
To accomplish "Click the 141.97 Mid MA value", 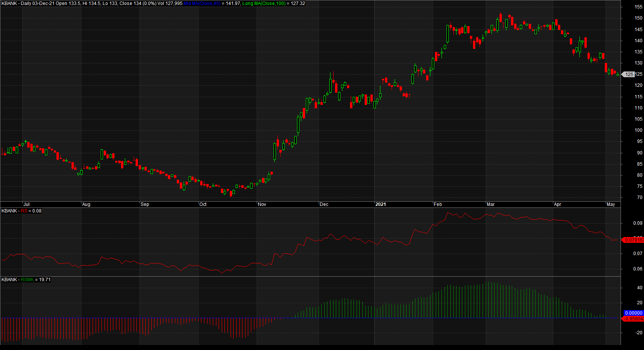I will (233, 3).
